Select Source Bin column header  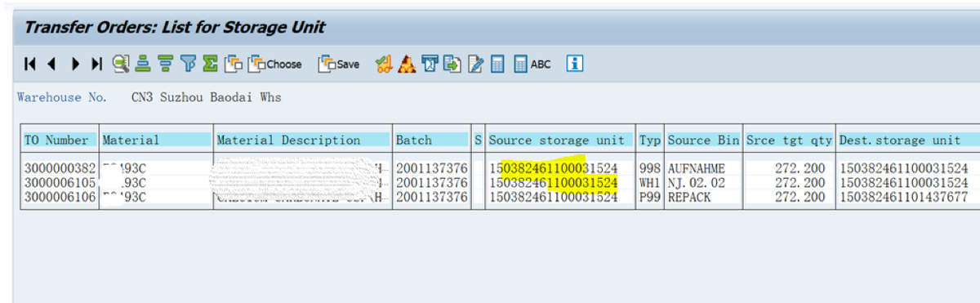(x=703, y=140)
